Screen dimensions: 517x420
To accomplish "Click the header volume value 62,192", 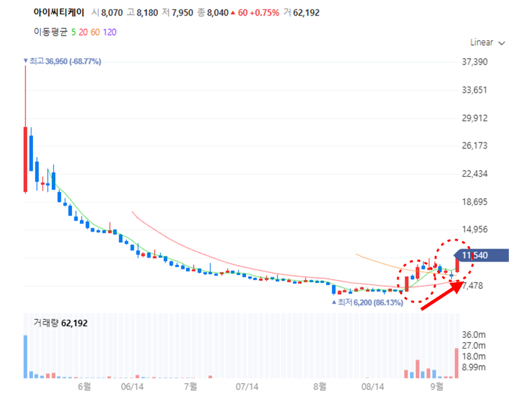I will pos(307,13).
